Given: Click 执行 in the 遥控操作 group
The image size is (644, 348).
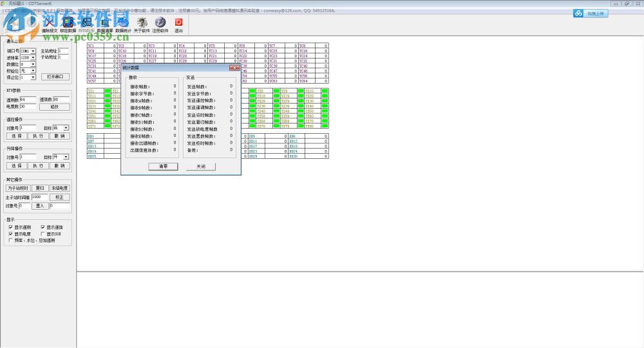Looking at the screenshot, I should point(38,136).
